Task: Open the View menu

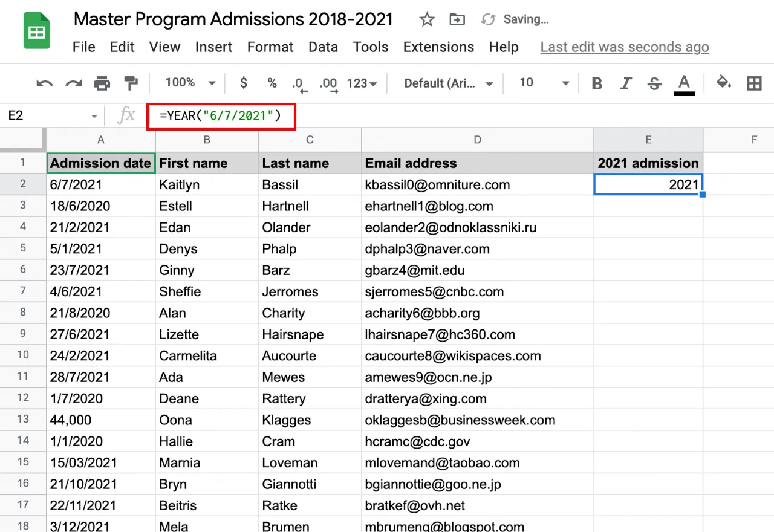Action: point(164,47)
